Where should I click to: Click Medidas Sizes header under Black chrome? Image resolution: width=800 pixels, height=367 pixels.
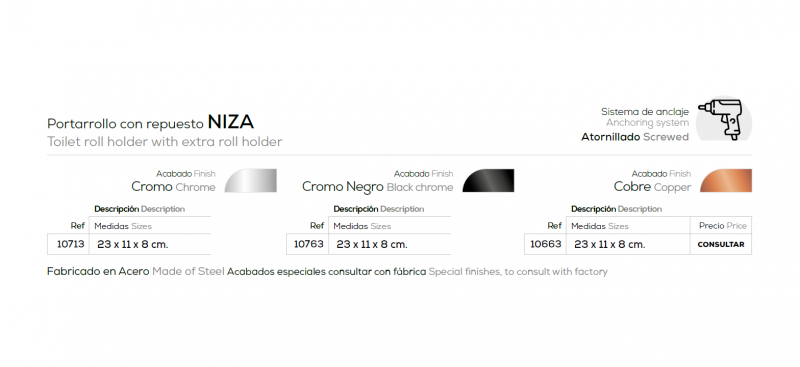(362, 226)
